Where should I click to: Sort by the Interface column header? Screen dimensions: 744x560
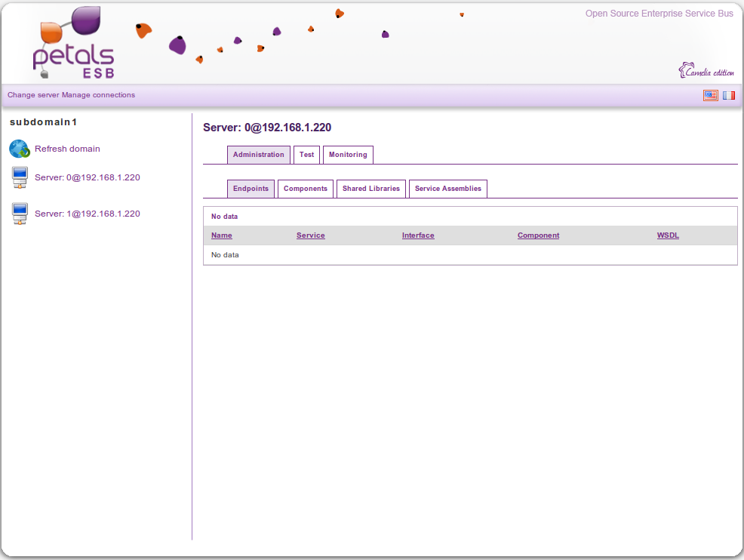coord(417,235)
